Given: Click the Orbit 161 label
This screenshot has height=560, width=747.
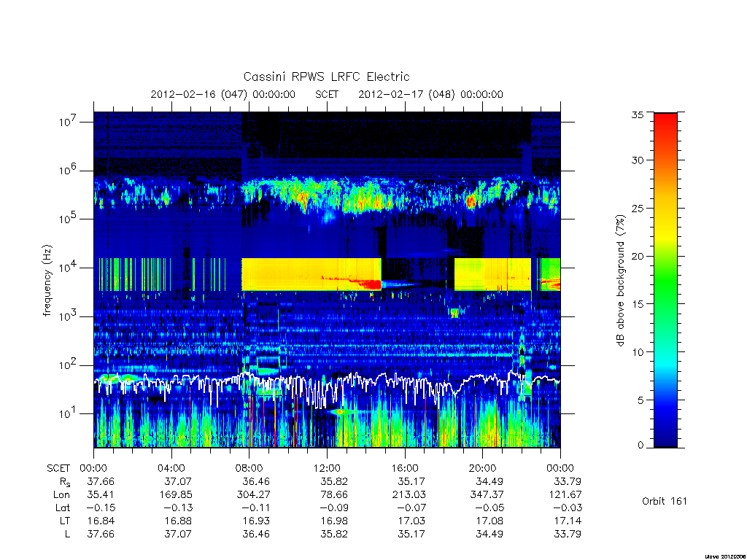Looking at the screenshot, I should pyautogui.click(x=665, y=501).
